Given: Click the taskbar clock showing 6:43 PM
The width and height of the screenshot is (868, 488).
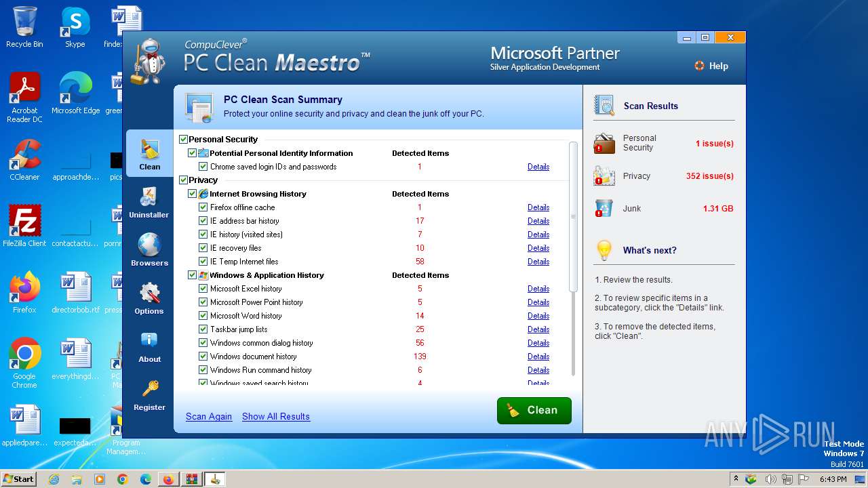Looking at the screenshot, I should (x=833, y=479).
